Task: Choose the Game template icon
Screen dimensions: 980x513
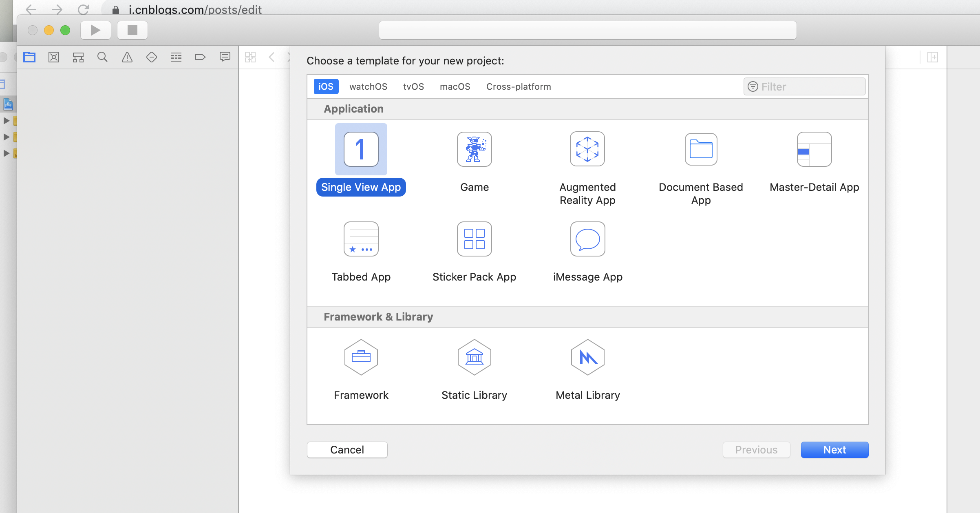Action: click(475, 149)
